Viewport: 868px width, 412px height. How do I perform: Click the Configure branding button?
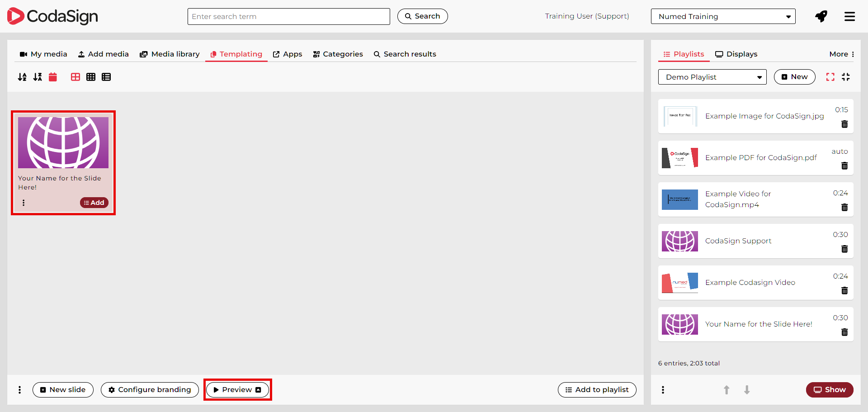pyautogui.click(x=150, y=390)
